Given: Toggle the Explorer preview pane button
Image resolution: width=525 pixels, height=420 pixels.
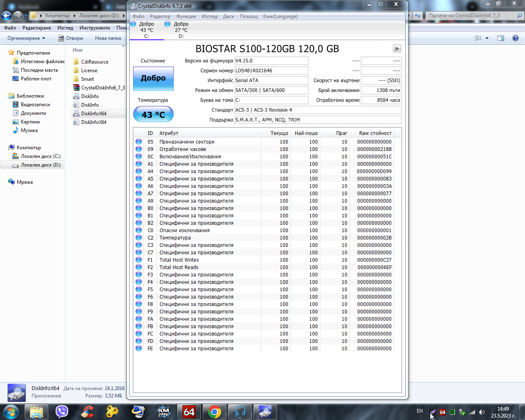Looking at the screenshot, I should pos(500,38).
